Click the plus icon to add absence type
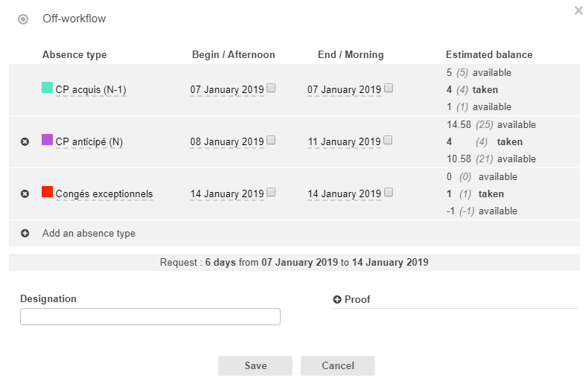Screen dimensions: 588x387 [x=25, y=233]
